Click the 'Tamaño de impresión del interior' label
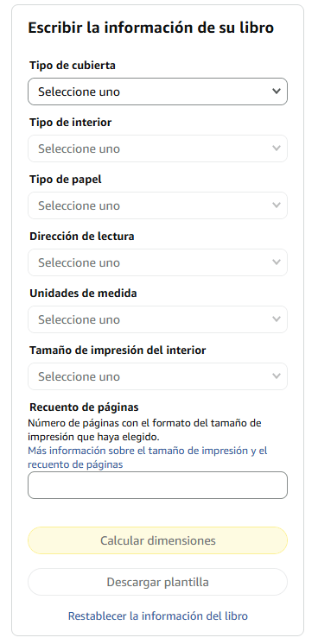Viewport: 318px width, 644px height. coord(118,350)
